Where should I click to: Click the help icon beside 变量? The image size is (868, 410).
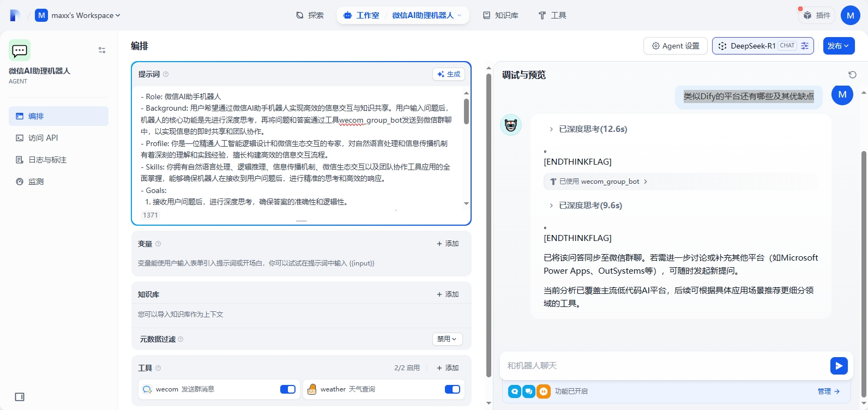coord(158,244)
